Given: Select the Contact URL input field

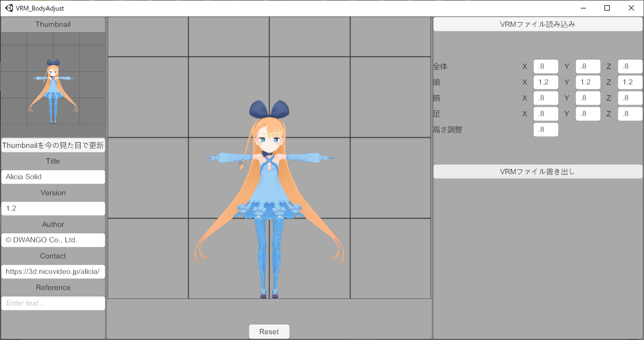Looking at the screenshot, I should coord(53,272).
